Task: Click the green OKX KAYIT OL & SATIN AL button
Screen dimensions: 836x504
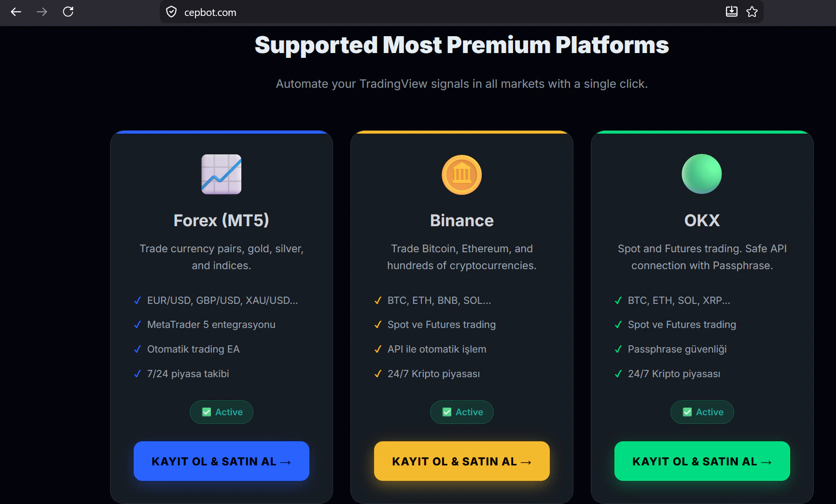Action: point(702,461)
